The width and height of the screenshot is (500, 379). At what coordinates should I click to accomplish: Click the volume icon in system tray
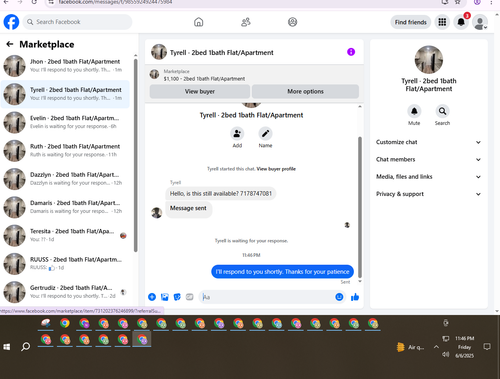pos(445,354)
